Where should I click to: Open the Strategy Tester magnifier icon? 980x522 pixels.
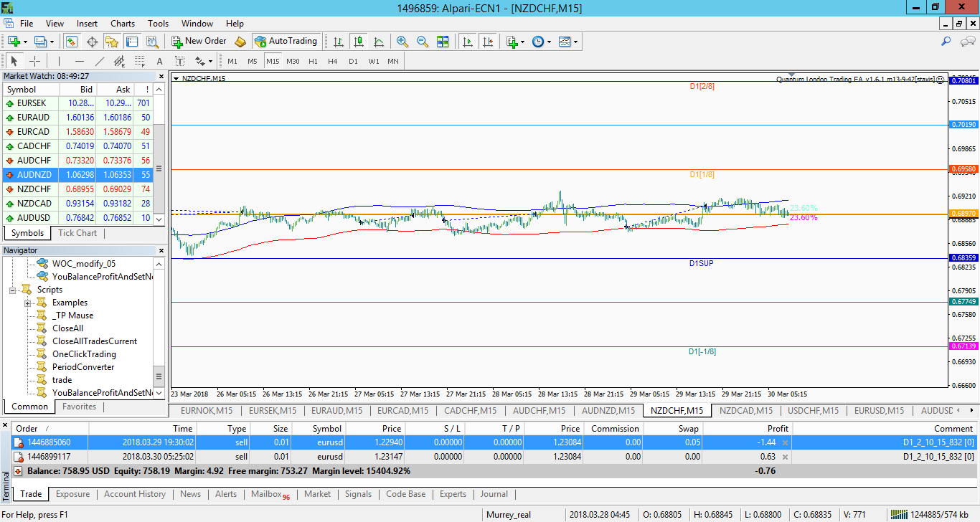click(152, 42)
